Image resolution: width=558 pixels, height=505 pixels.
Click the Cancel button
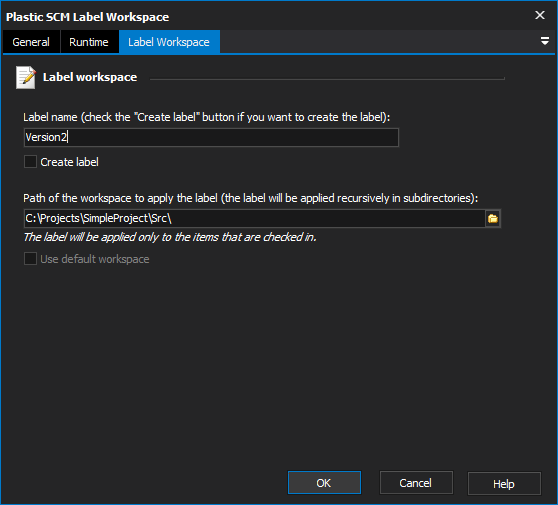416,483
